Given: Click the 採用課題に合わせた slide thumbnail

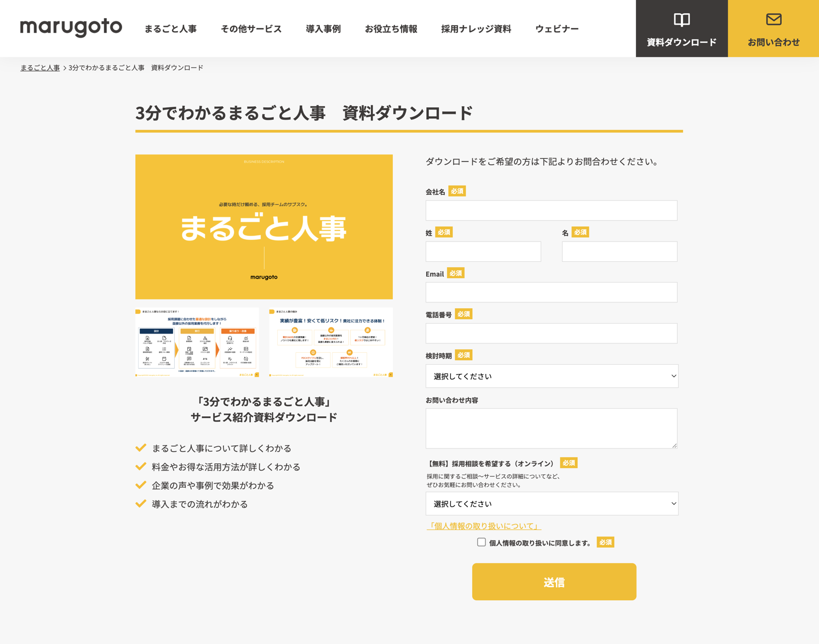Looking at the screenshot, I should pyautogui.click(x=197, y=342).
